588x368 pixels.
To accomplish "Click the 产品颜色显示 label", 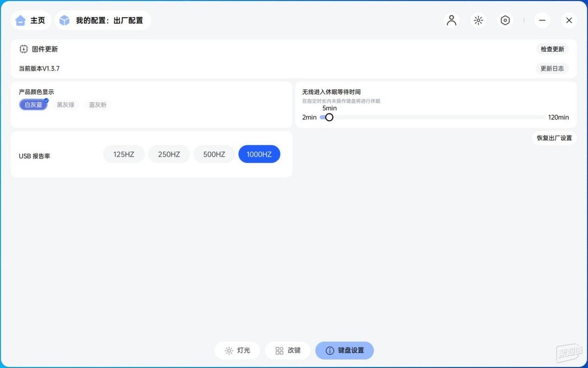I will coord(36,92).
